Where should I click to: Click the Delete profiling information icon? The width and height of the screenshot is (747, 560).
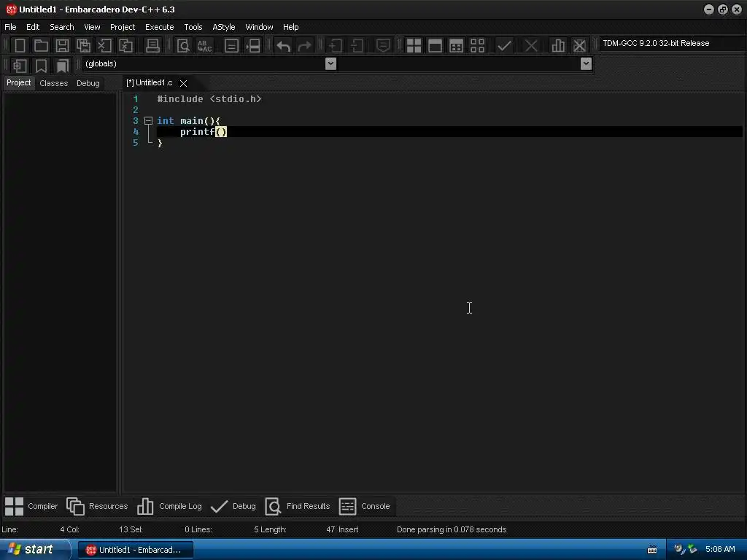(x=579, y=46)
